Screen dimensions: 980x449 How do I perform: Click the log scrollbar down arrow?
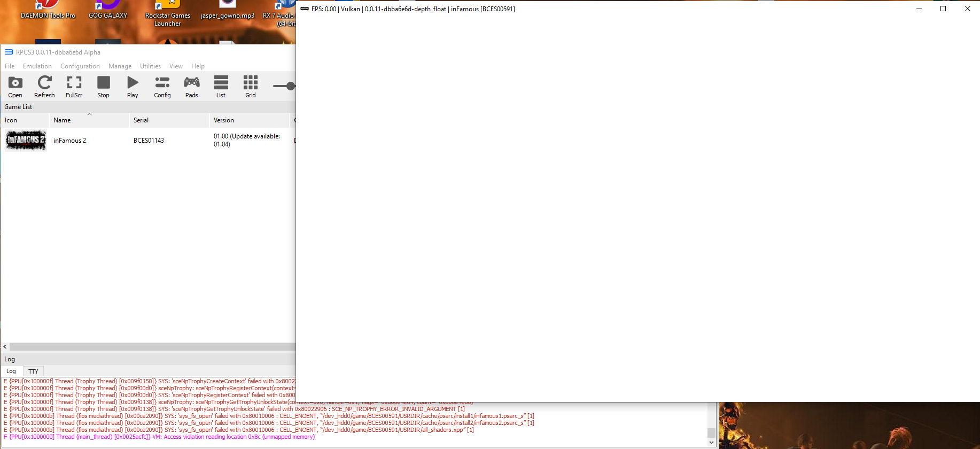tap(711, 443)
